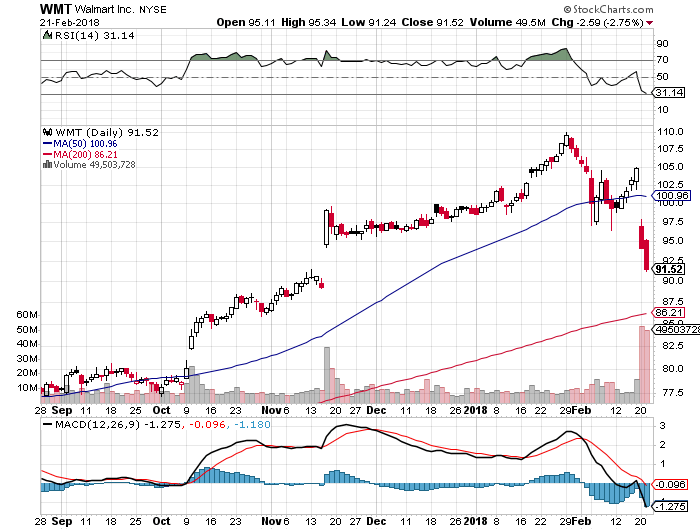Click the 90 RSI axis label
The height and width of the screenshot is (530, 700).
(x=662, y=44)
